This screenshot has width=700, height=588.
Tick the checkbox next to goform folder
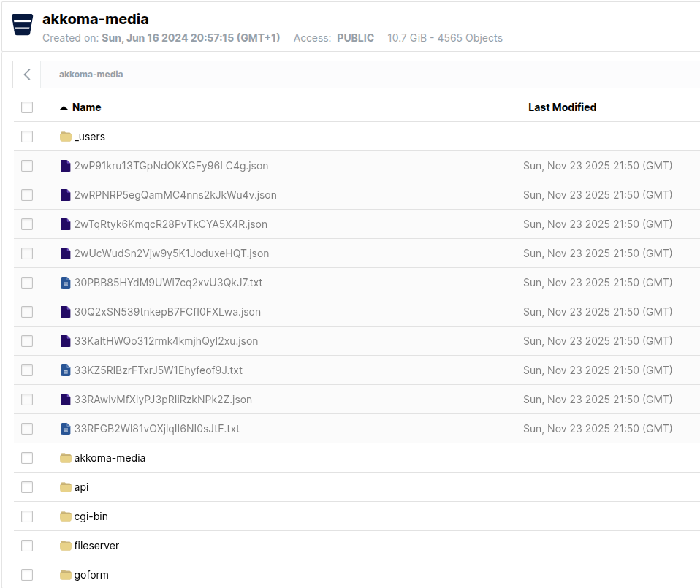27,575
